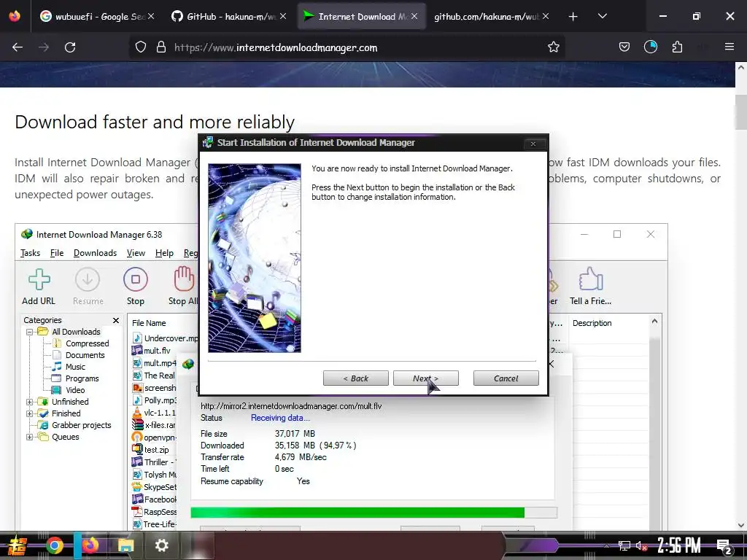The image size is (747, 560).
Task: Open File Explorer from the taskbar
Action: pyautogui.click(x=125, y=545)
